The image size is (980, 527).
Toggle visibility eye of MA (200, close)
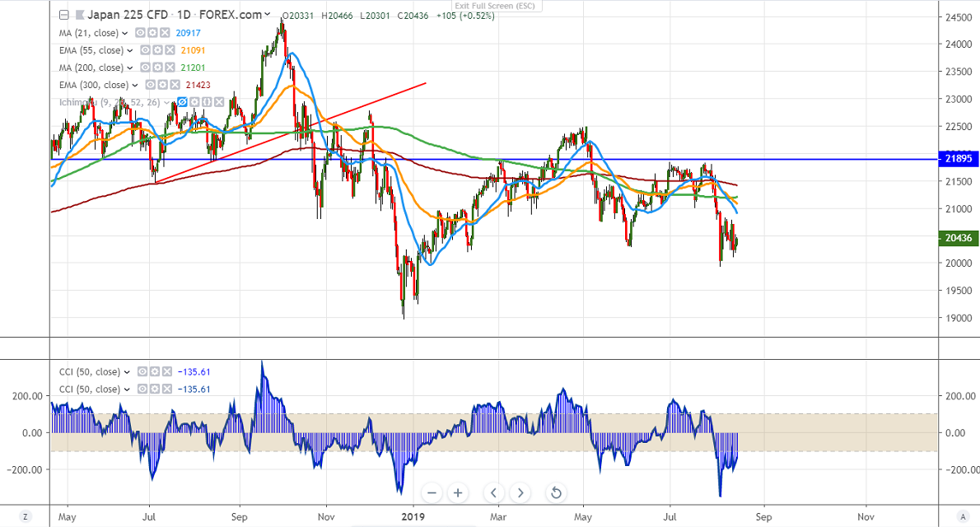146,68
